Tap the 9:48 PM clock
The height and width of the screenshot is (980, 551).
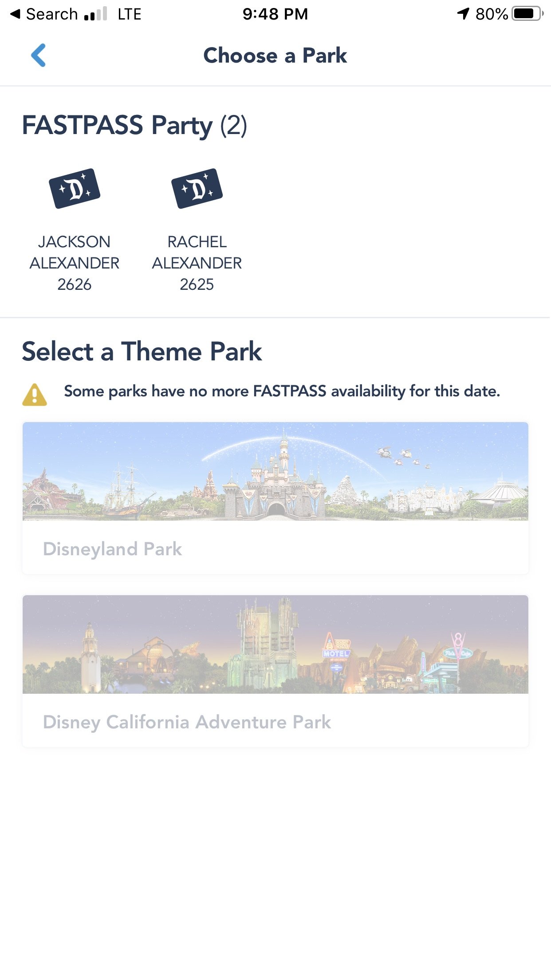(x=275, y=14)
